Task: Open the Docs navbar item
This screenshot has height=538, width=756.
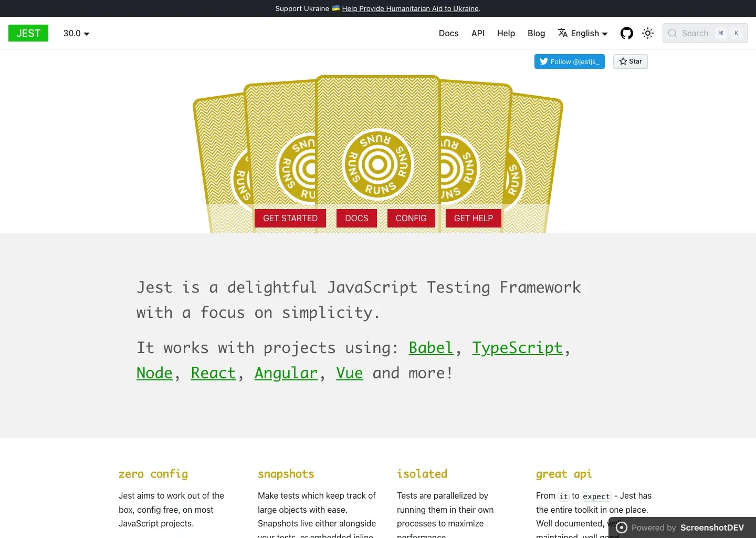Action: [x=449, y=33]
